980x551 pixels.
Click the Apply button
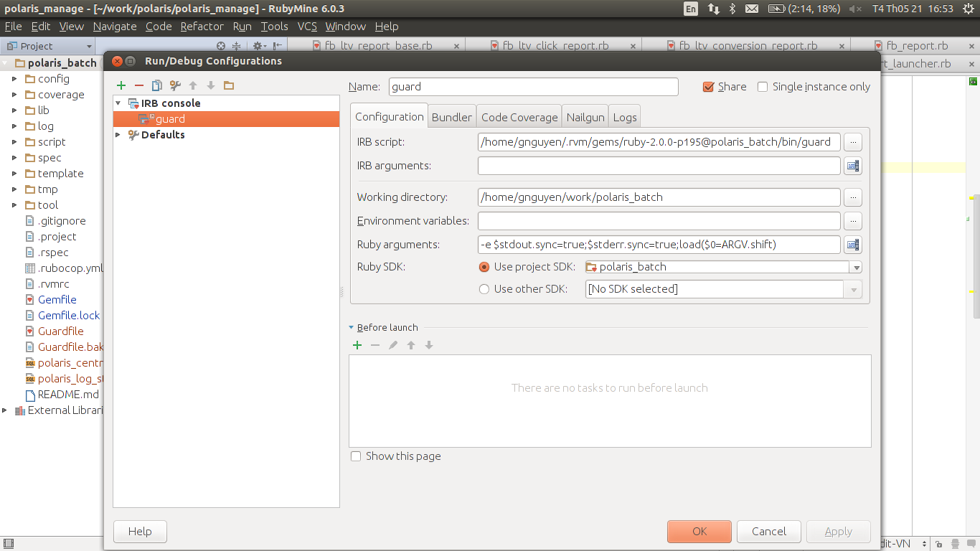839,532
